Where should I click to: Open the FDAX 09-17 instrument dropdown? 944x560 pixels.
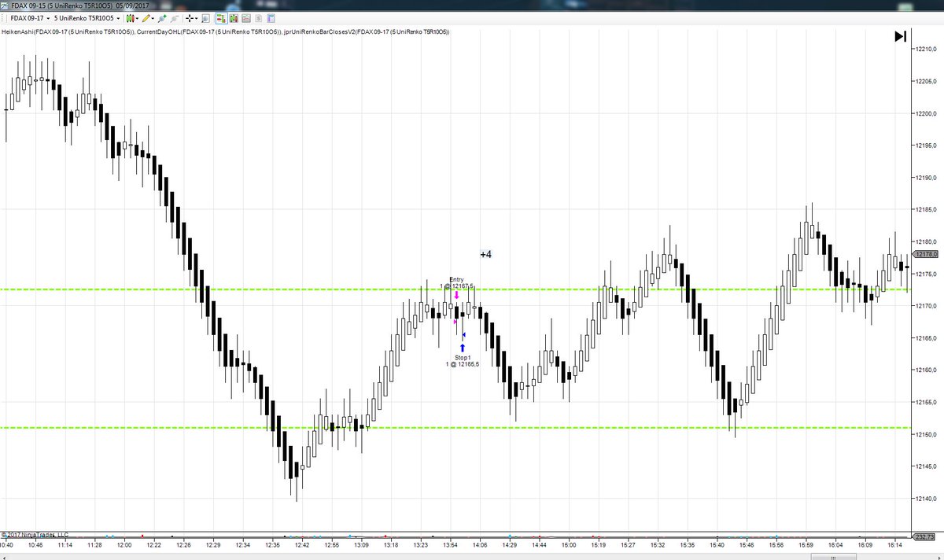point(30,18)
